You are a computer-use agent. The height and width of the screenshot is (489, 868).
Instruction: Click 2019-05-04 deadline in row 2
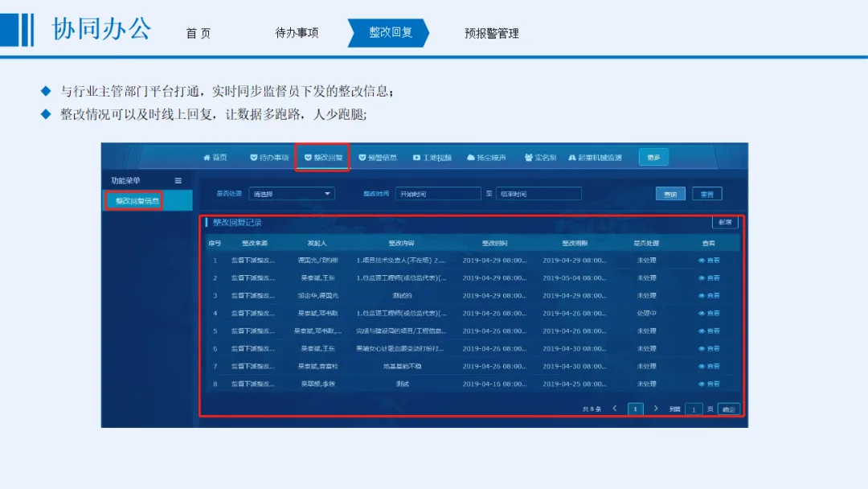[x=574, y=278]
